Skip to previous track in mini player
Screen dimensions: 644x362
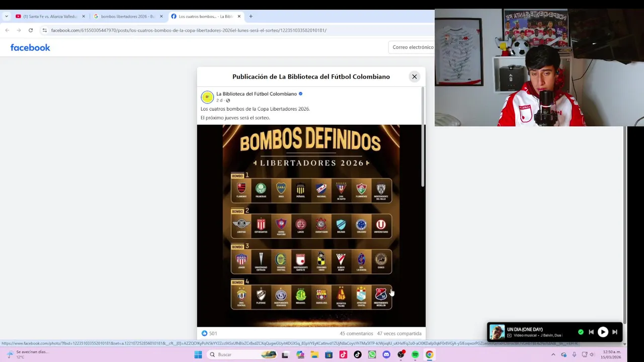point(591,332)
